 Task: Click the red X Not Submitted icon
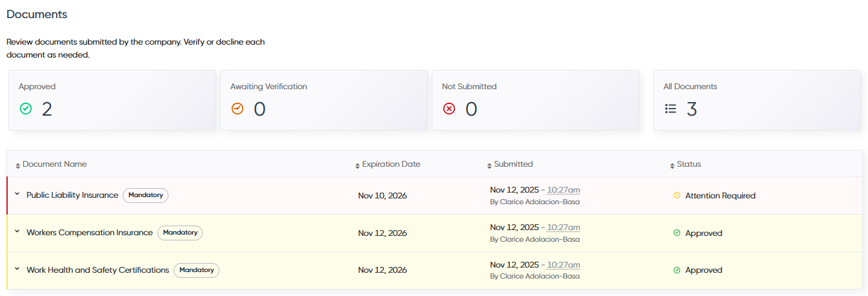(x=449, y=109)
